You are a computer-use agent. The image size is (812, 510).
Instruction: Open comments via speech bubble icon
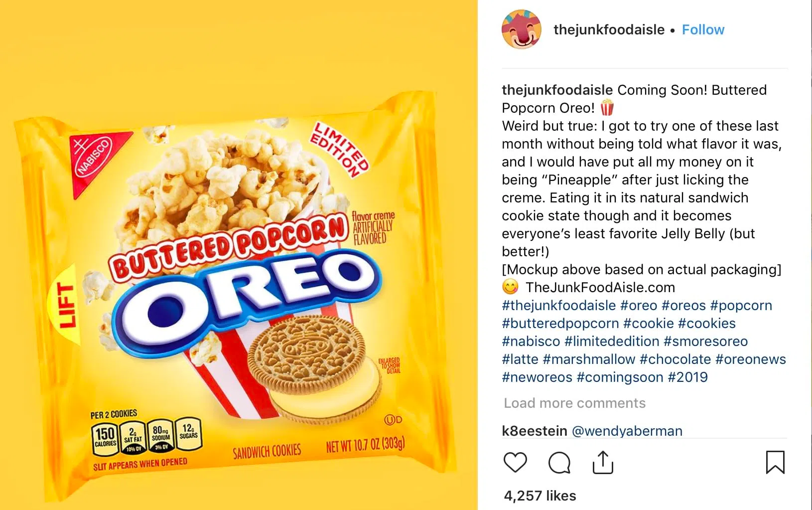[x=559, y=462]
